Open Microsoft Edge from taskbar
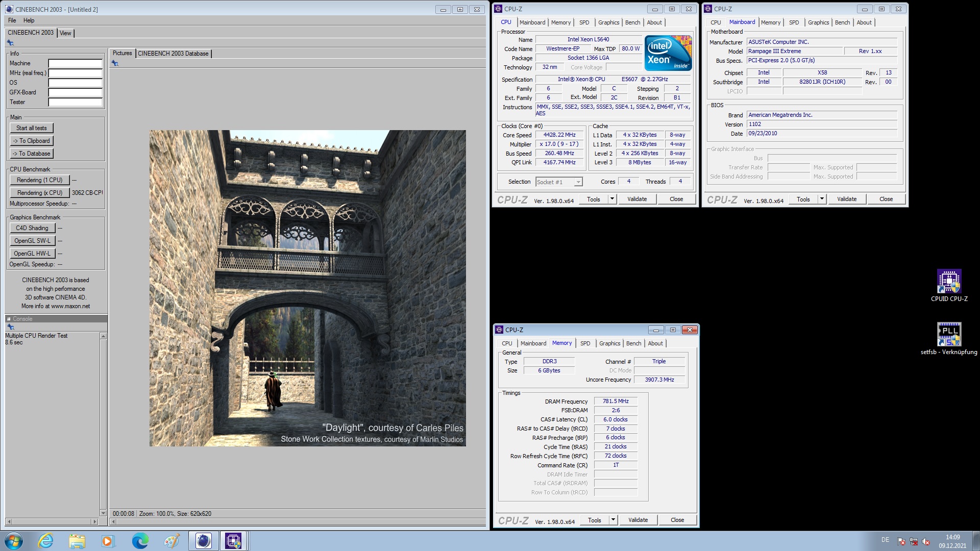 point(140,541)
